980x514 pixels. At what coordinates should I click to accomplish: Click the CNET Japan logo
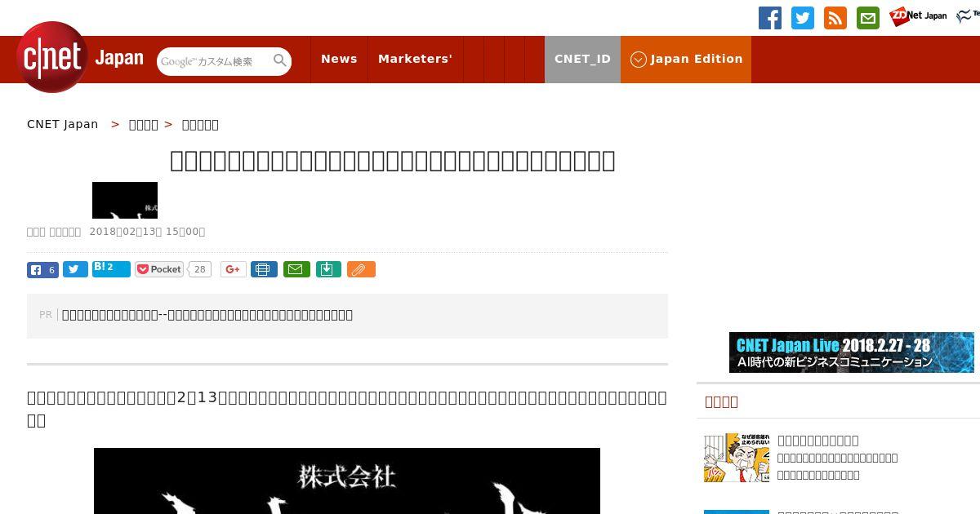80,57
